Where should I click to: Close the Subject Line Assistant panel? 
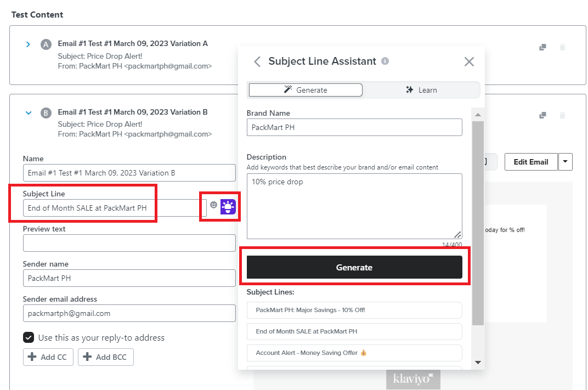tap(469, 61)
